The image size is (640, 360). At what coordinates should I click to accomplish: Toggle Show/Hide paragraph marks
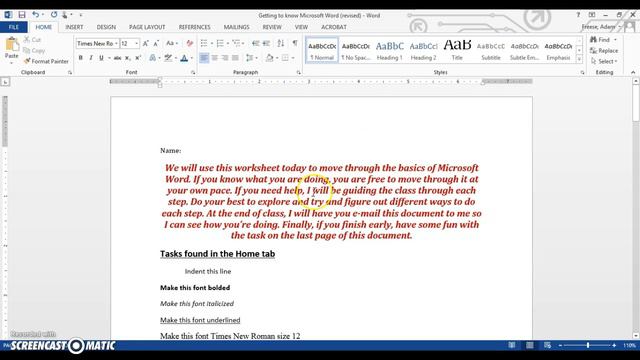tap(295, 43)
